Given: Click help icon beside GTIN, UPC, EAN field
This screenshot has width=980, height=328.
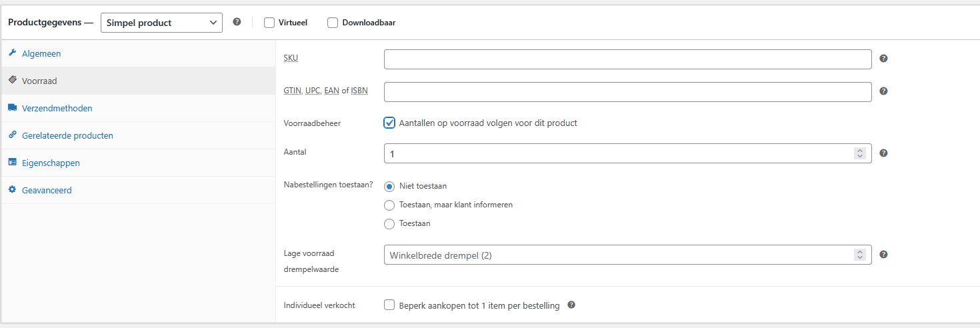Looking at the screenshot, I should coord(883,91).
